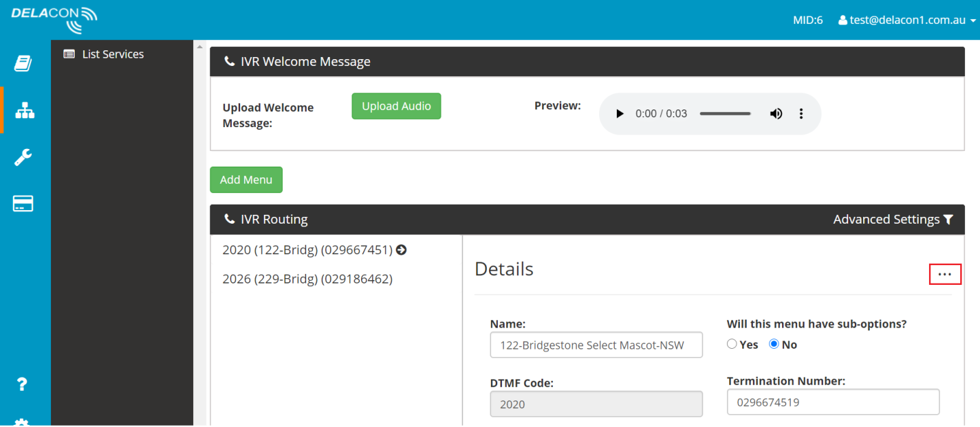
Task: Open the billing card sidebar icon
Action: [23, 203]
